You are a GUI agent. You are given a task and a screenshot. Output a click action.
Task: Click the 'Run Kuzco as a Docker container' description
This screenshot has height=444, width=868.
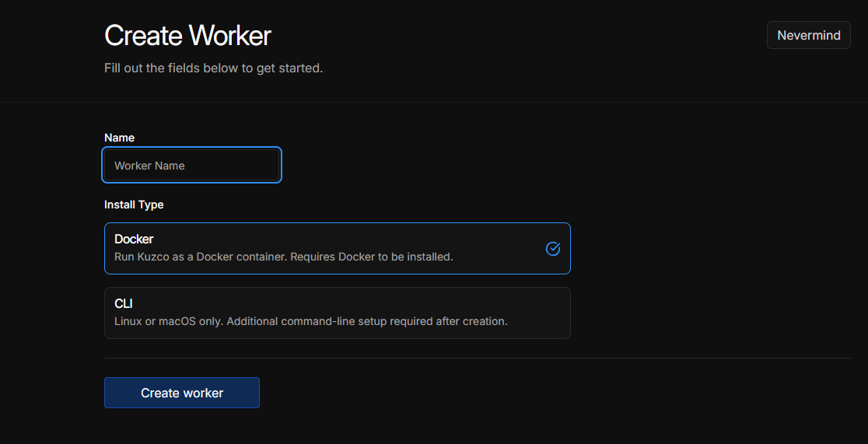click(201, 257)
